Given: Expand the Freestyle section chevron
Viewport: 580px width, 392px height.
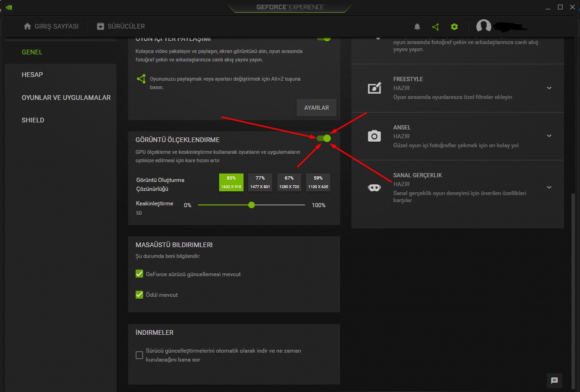Looking at the screenshot, I should pyautogui.click(x=549, y=88).
